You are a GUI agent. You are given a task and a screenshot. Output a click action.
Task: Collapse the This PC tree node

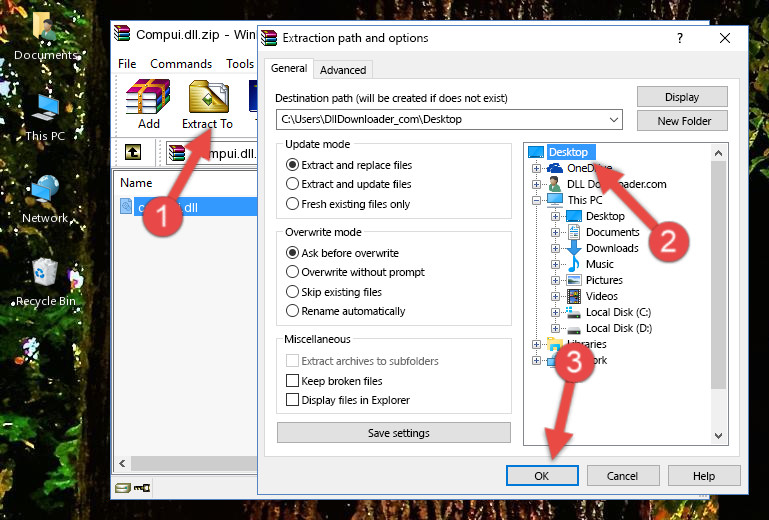coord(536,200)
